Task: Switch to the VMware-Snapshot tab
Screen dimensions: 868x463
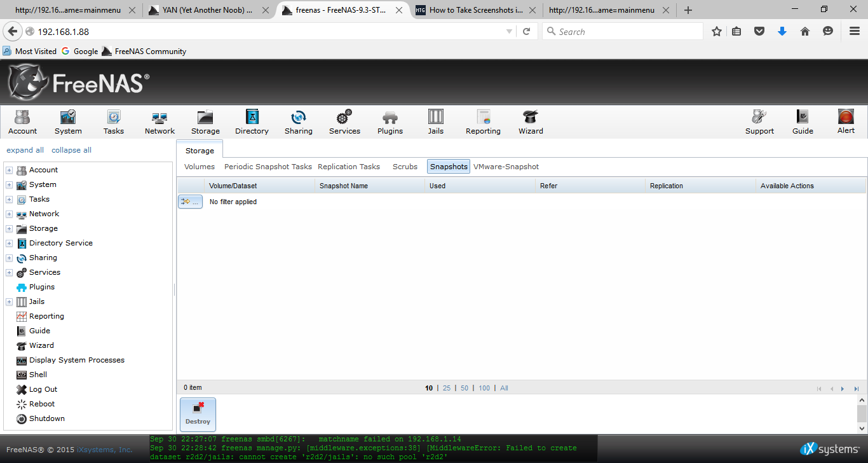Action: click(506, 167)
